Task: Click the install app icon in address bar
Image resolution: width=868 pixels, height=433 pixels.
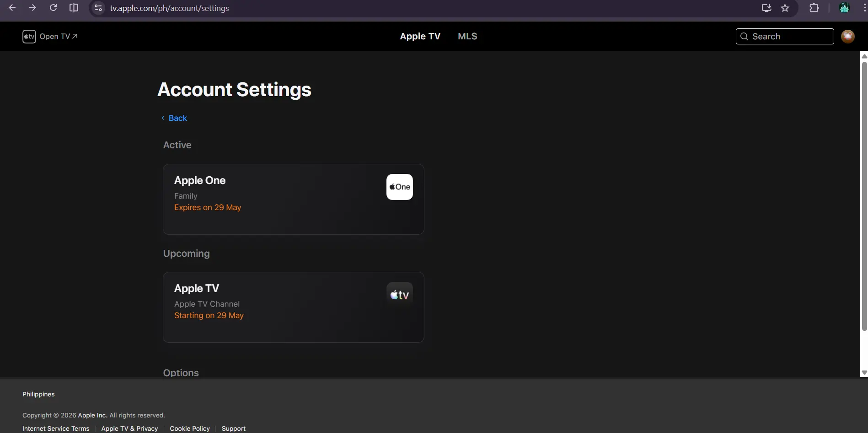Action: 766,8
